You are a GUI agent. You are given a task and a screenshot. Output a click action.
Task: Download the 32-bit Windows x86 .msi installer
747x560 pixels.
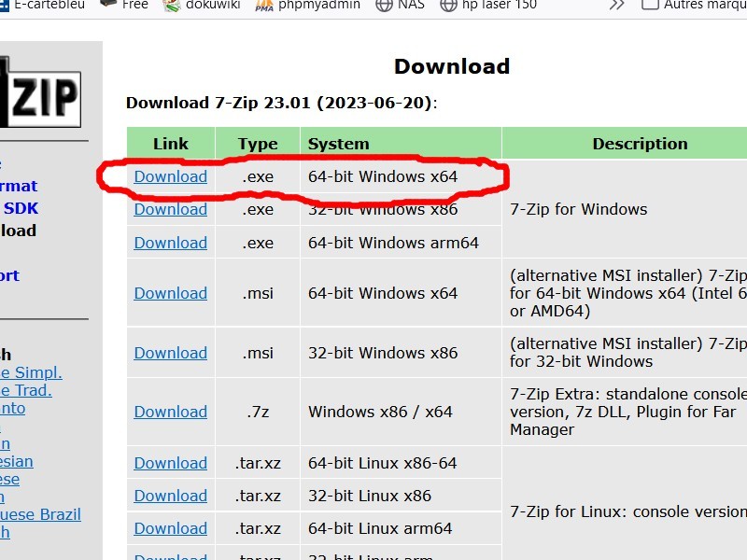170,353
